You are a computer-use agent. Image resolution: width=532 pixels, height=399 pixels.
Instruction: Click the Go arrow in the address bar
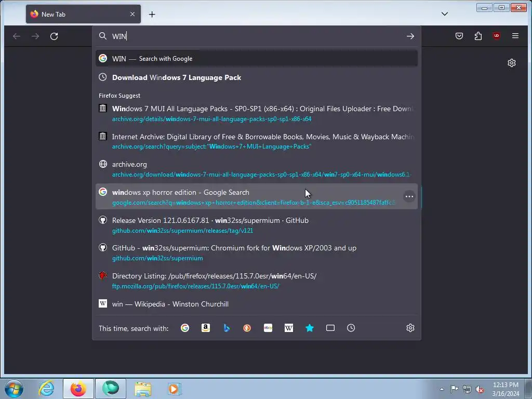pos(410,36)
